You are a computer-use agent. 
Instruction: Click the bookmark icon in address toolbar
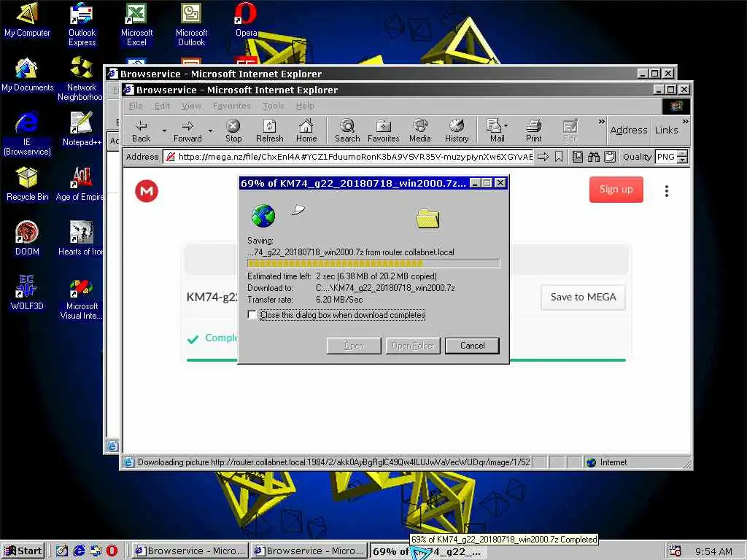[559, 157]
